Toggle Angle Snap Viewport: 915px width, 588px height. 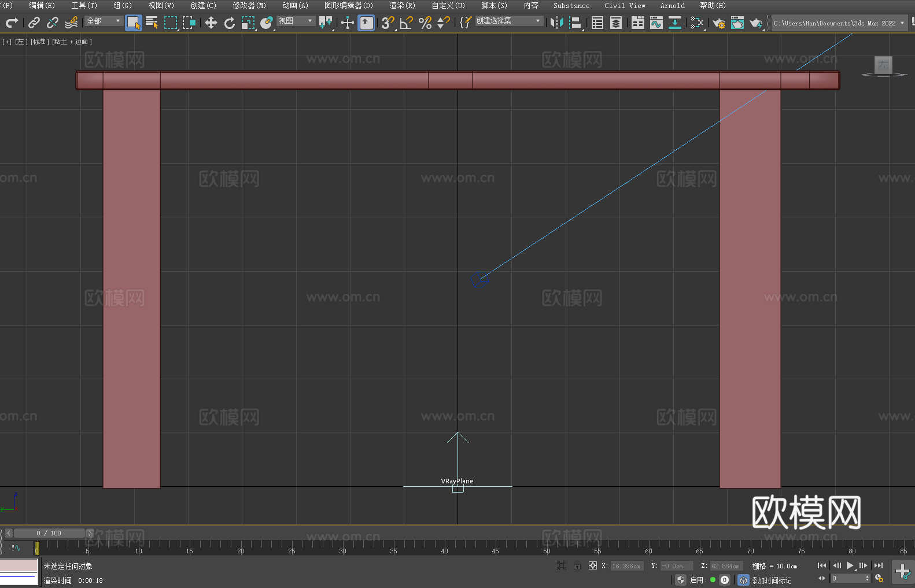point(407,23)
